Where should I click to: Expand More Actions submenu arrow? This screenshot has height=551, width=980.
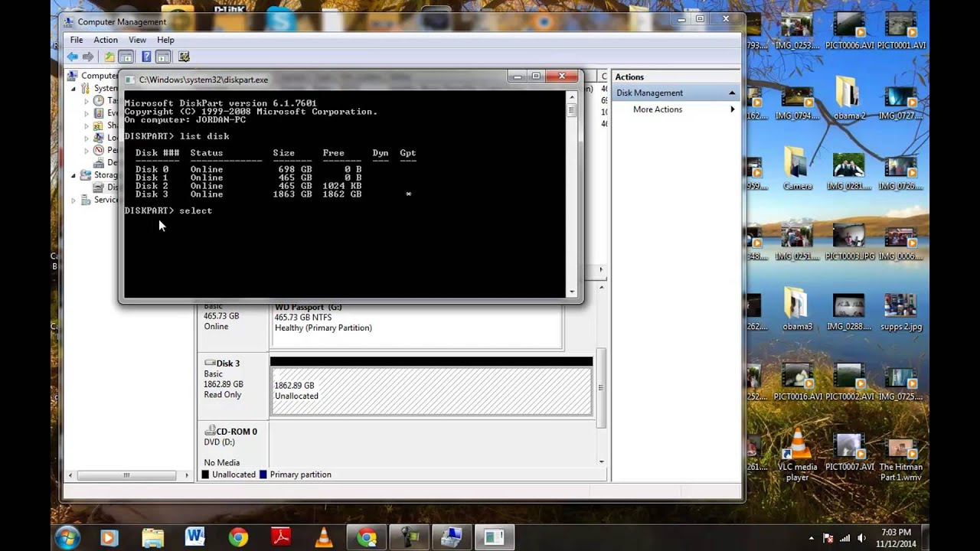(732, 109)
